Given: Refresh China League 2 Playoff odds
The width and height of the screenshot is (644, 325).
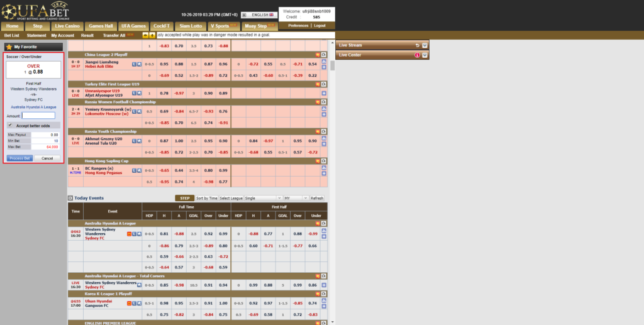Looking at the screenshot, I should click(x=324, y=55).
